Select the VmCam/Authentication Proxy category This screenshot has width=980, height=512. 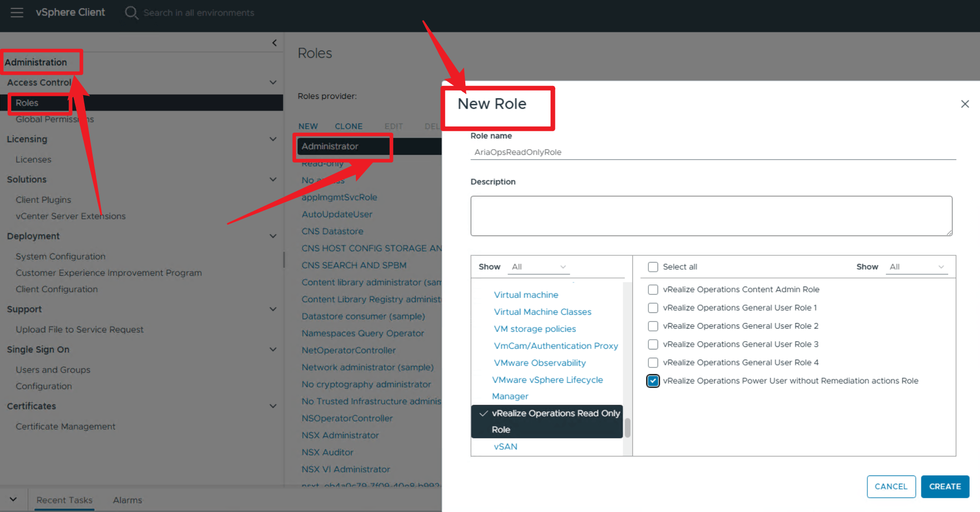[x=556, y=346]
